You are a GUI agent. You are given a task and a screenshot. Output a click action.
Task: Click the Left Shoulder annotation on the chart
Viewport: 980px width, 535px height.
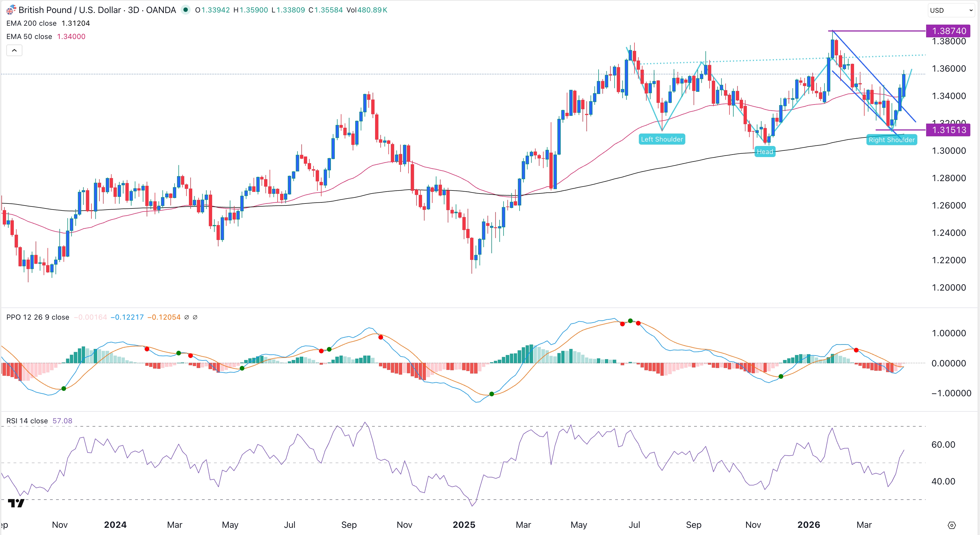tap(662, 139)
